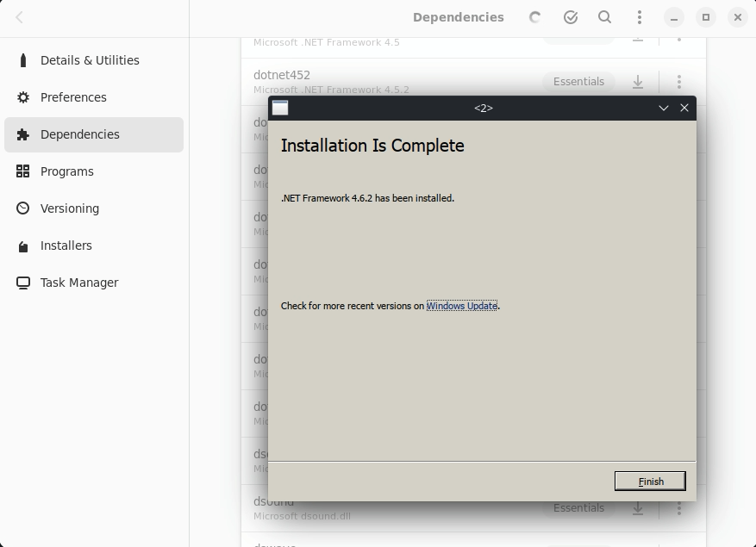Open the Windows Update link
Viewport: 756px width, 547px height.
(462, 306)
